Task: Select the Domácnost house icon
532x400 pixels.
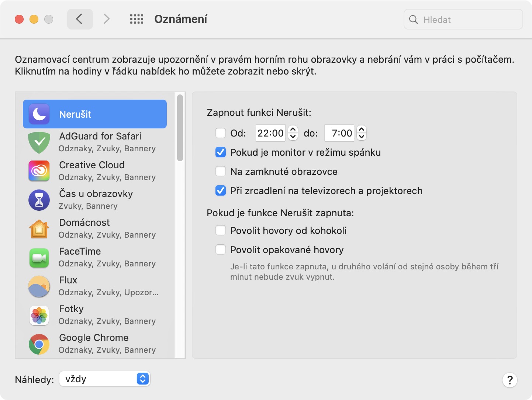Action: 39,229
